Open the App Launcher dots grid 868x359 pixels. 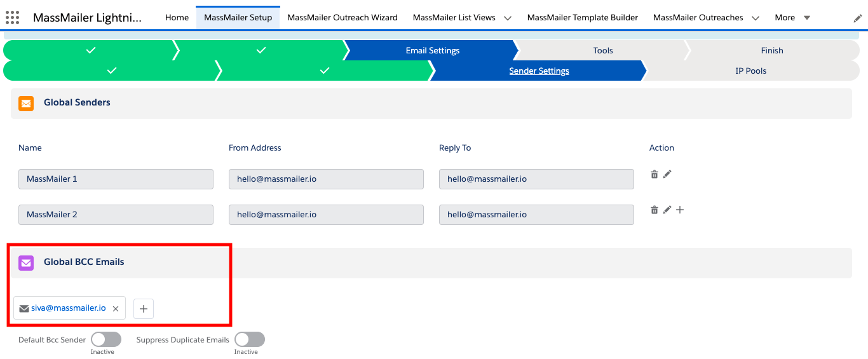pos(12,17)
